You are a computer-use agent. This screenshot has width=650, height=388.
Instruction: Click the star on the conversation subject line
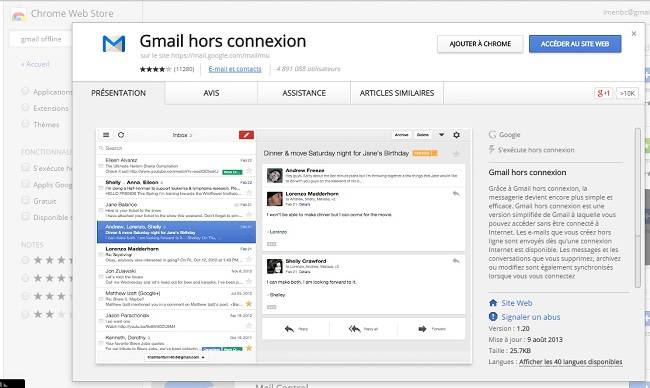click(x=456, y=154)
